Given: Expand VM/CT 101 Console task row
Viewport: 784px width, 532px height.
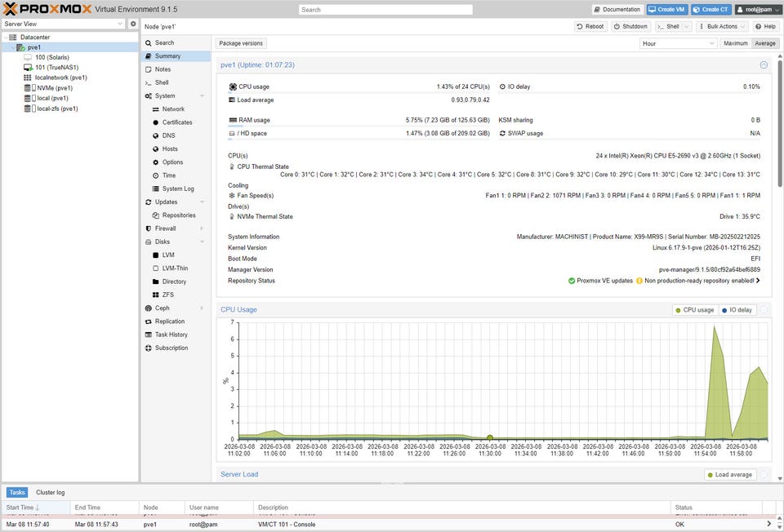Looking at the screenshot, I should coord(769,524).
